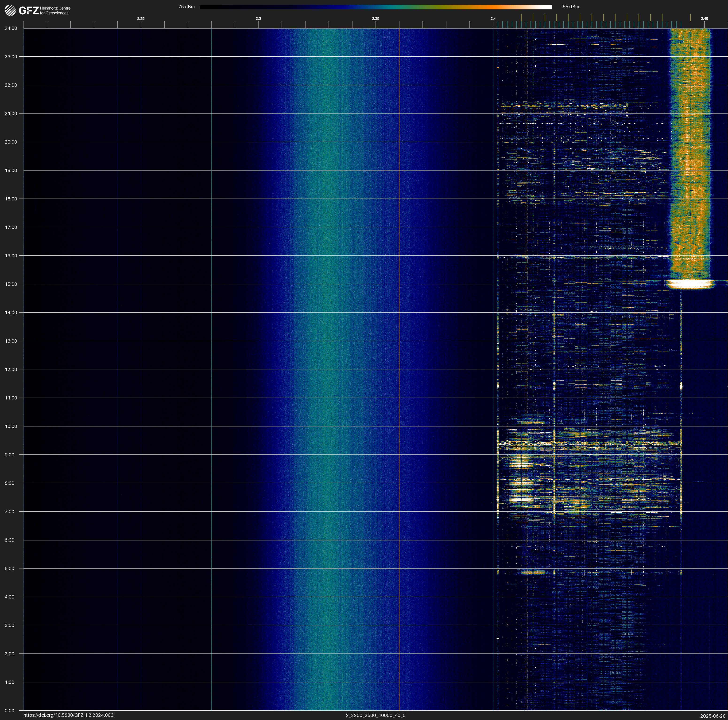Select the 2.35 frequency axis label
Screen dimensions: 728x720
coord(376,19)
